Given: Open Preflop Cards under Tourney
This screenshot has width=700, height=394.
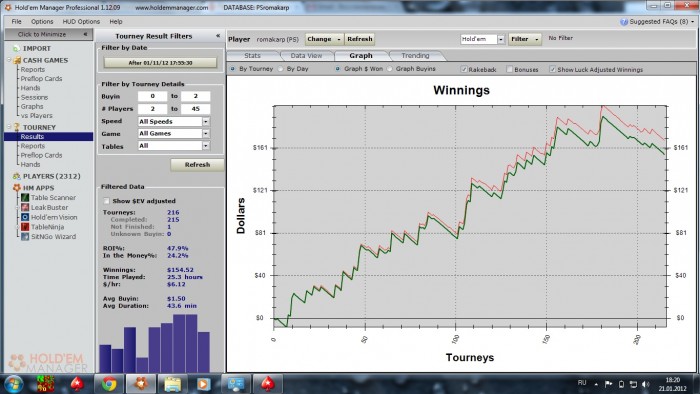Looking at the screenshot, I should tap(42, 155).
